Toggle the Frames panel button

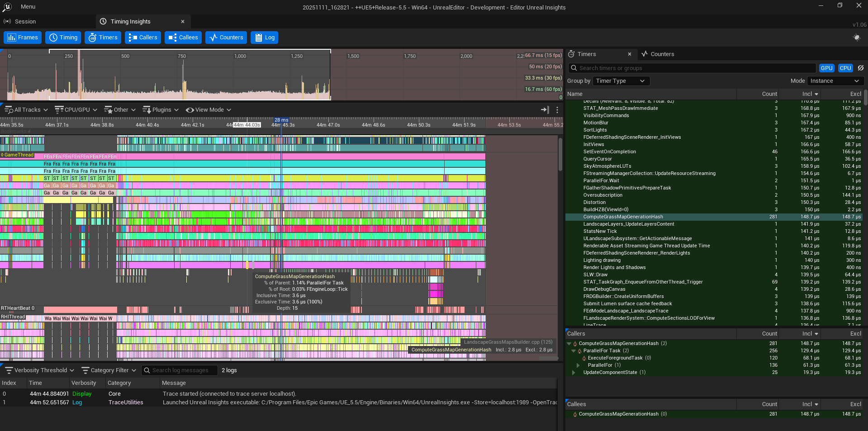[23, 38]
